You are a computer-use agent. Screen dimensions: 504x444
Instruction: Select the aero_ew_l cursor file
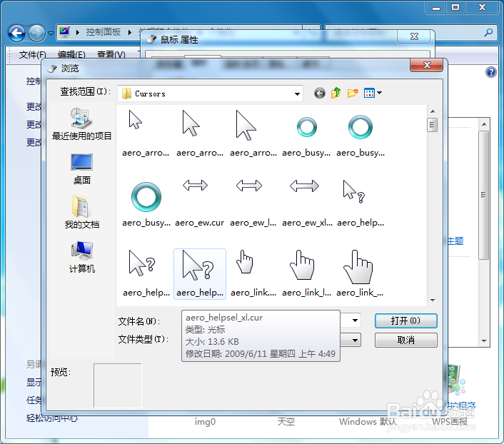[x=253, y=204]
